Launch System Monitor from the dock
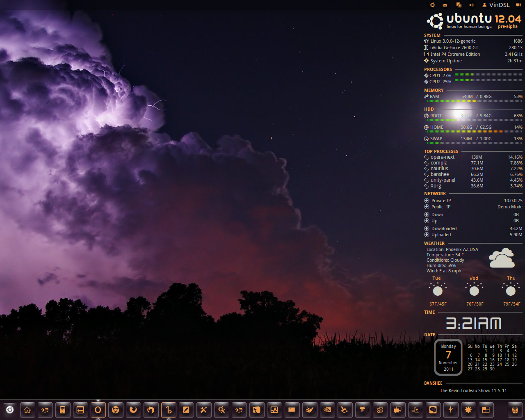525x420 pixels. coord(274,410)
